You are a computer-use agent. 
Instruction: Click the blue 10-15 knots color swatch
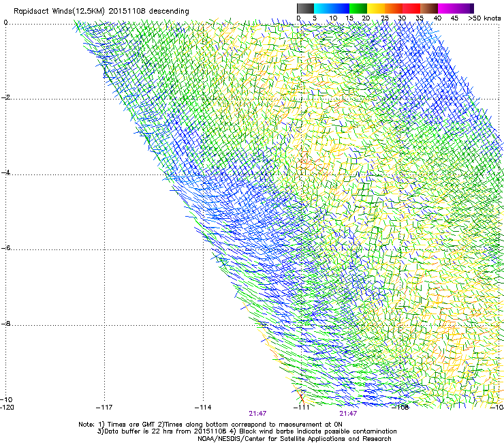(x=341, y=8)
